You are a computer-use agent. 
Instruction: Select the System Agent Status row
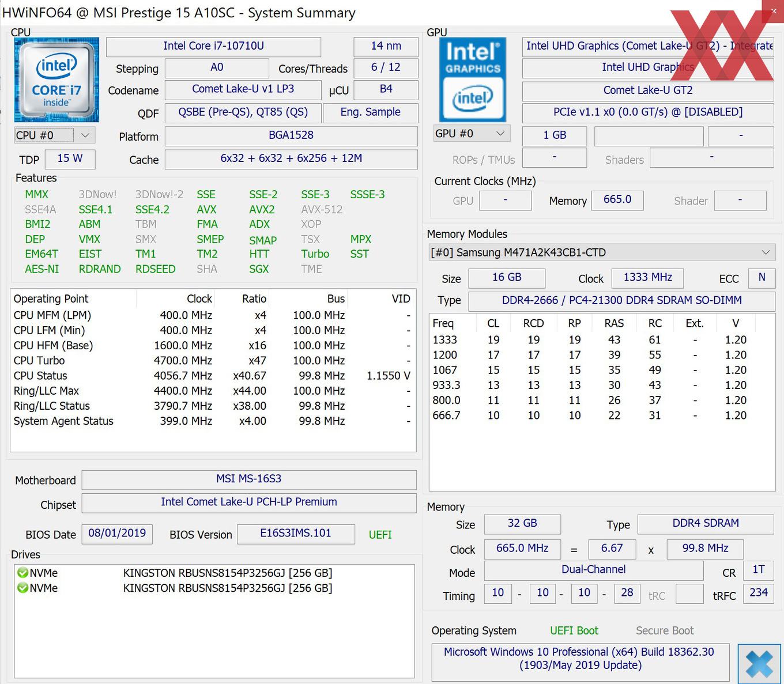pos(213,421)
